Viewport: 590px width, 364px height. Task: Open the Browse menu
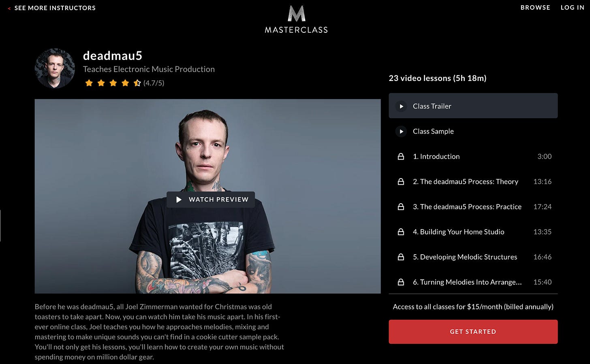[535, 8]
